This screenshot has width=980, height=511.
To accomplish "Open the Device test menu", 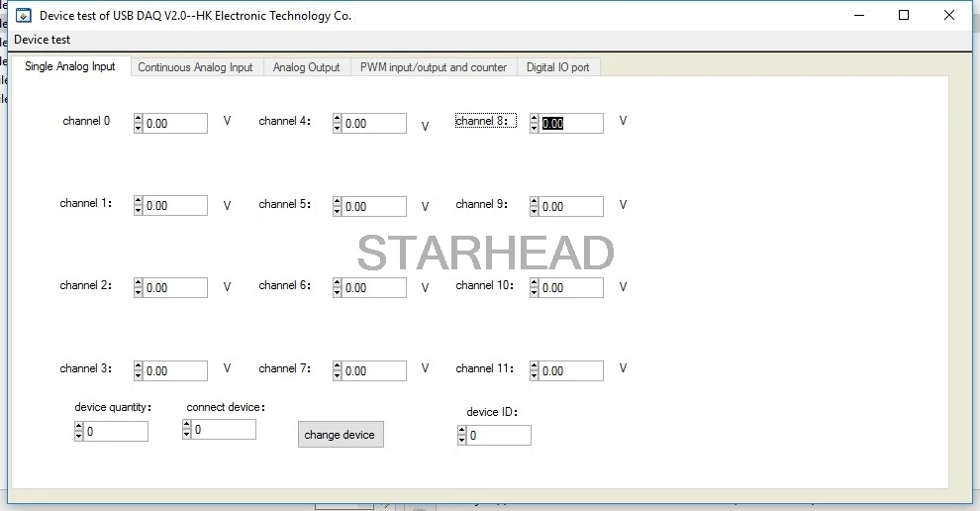I will (42, 40).
